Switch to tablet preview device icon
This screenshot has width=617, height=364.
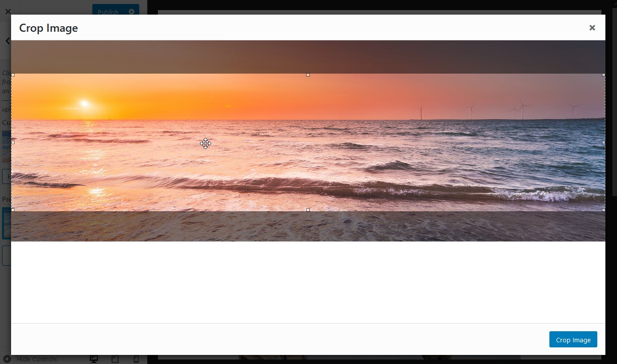[115, 359]
